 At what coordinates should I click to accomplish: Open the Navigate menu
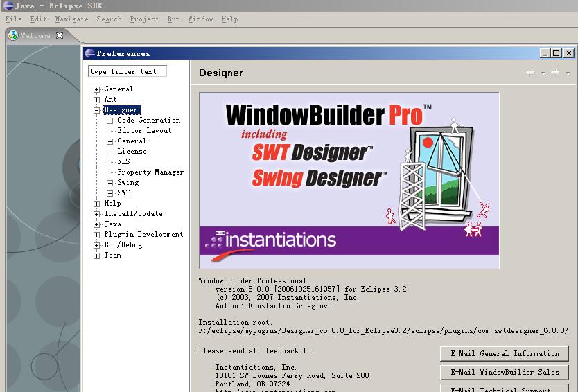coord(71,19)
